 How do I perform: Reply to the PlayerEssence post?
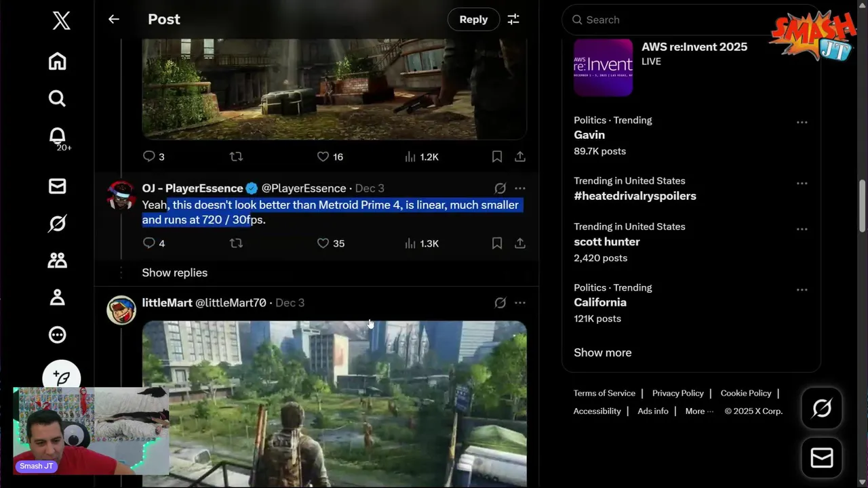click(x=149, y=243)
